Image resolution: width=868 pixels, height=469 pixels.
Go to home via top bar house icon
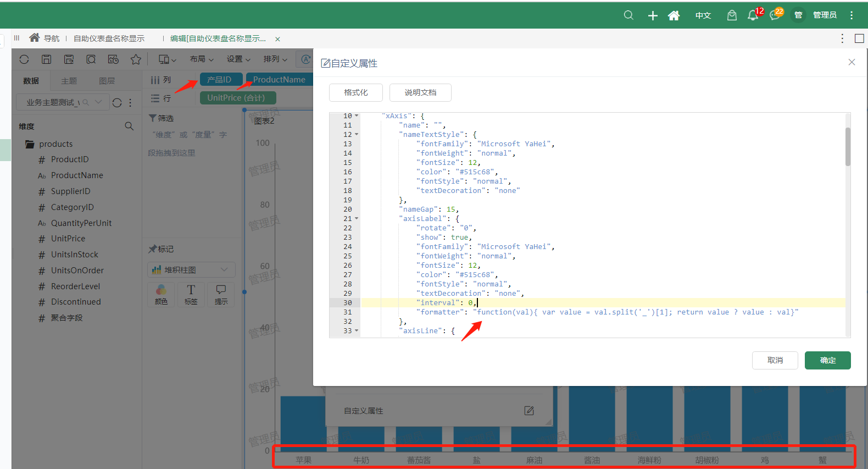click(x=674, y=15)
